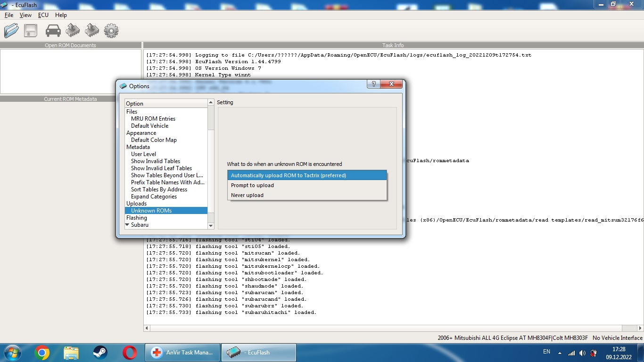Open the View menu
Screen dimensions: 644x362
pyautogui.click(x=25, y=15)
